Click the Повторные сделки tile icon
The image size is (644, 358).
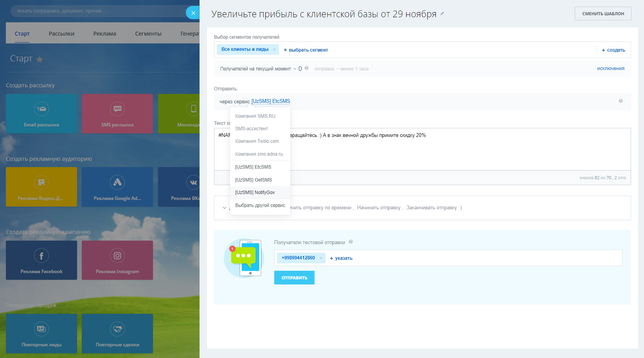click(x=117, y=329)
